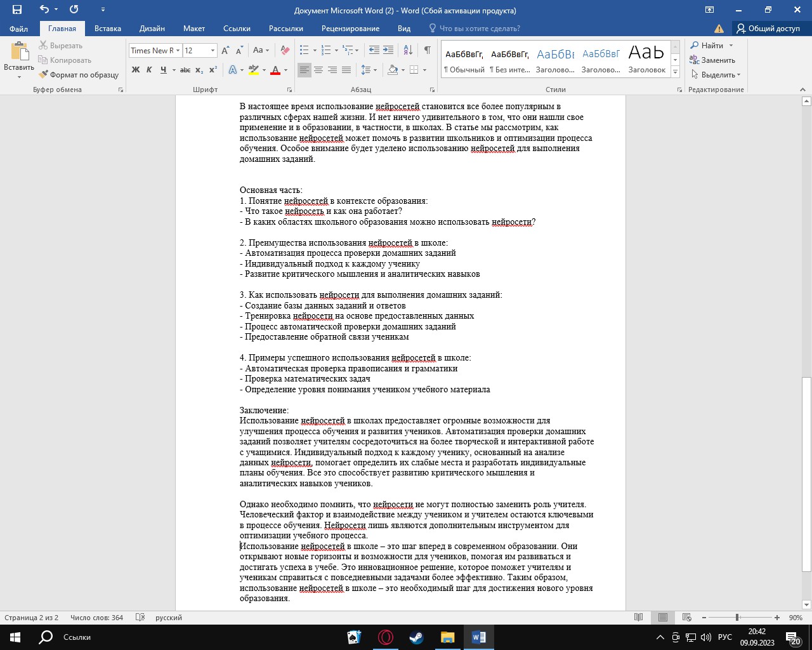Screen dimensions: 812x650
Task: Collapse the ribbon
Action: point(803,90)
